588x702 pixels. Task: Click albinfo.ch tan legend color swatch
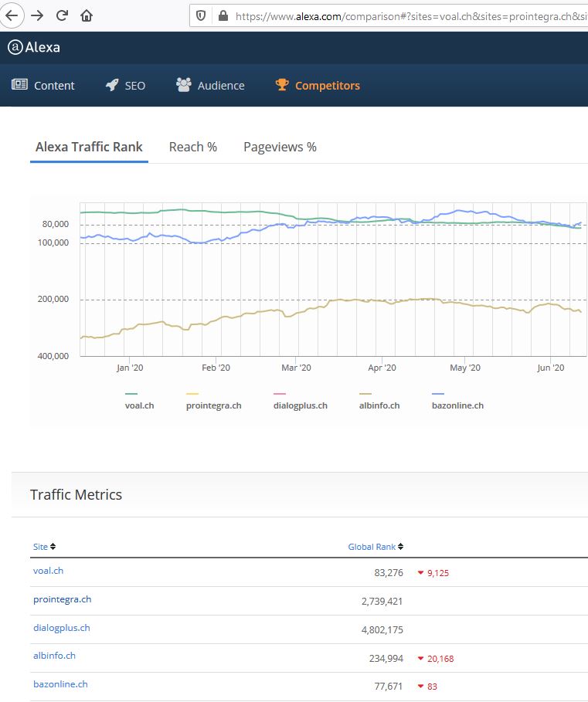365,394
